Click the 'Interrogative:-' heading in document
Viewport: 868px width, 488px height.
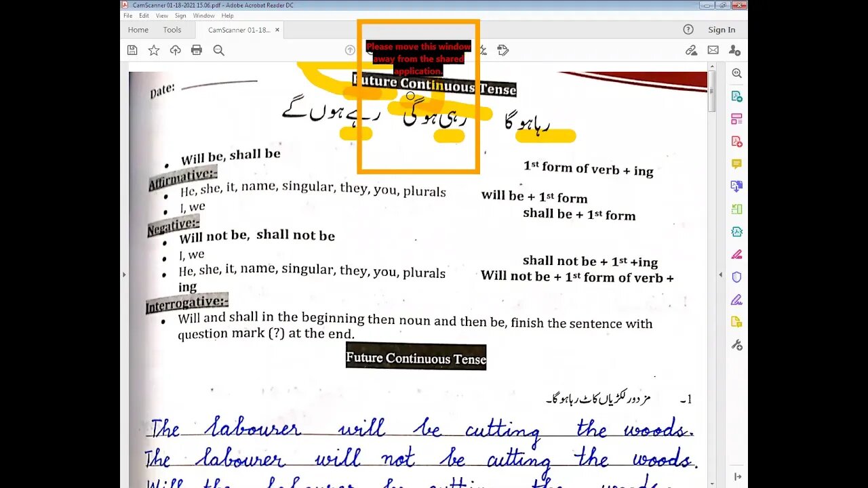tap(187, 303)
